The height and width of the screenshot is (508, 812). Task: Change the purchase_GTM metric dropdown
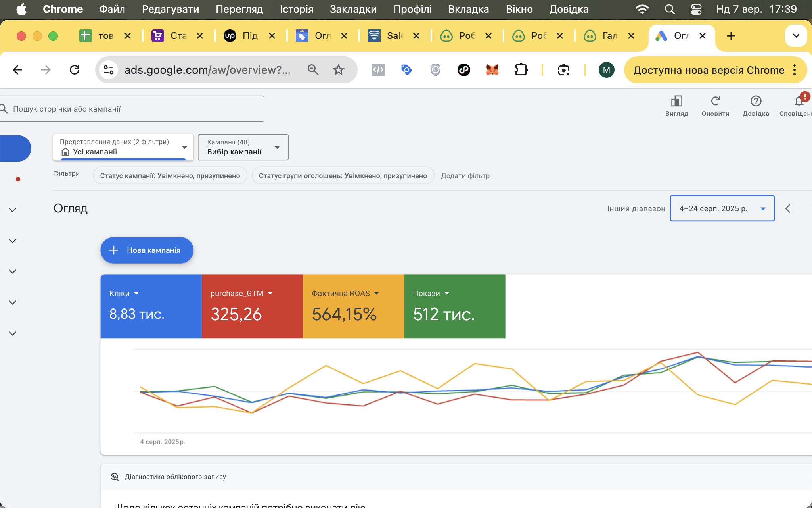pos(241,293)
